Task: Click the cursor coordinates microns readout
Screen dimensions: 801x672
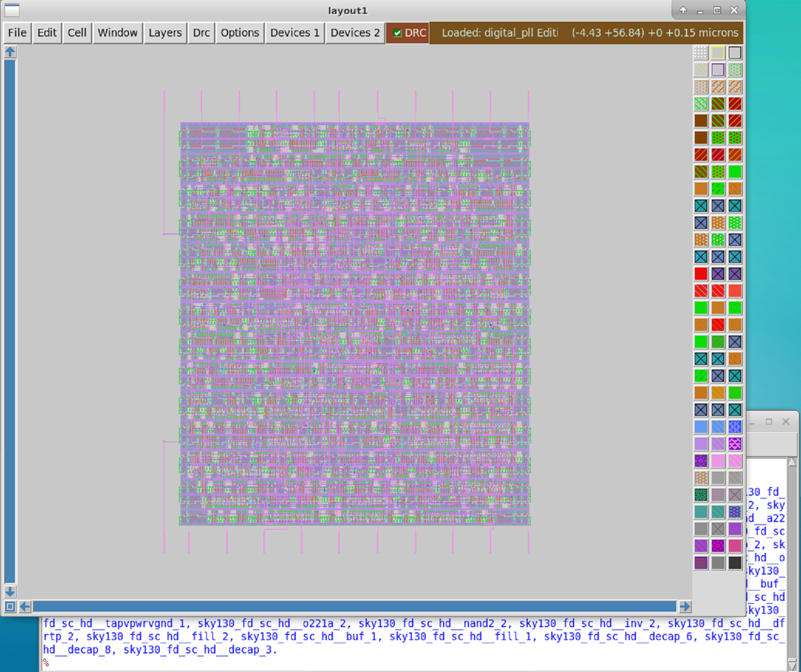Action: (x=655, y=33)
